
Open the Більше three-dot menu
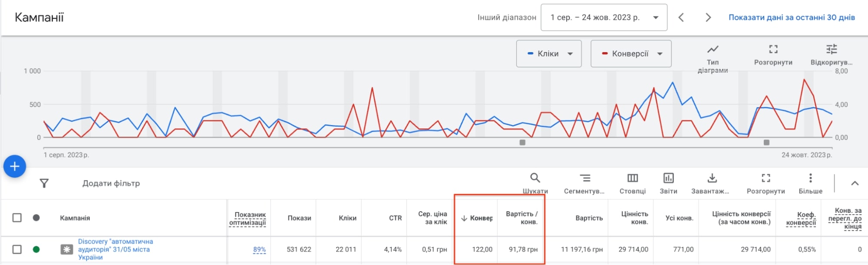coord(810,178)
